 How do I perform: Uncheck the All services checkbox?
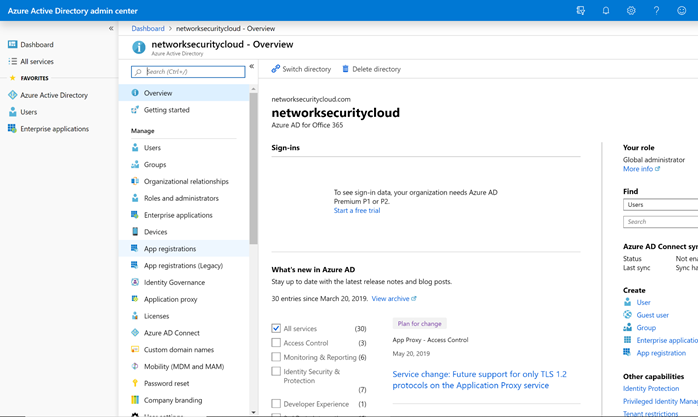(276, 328)
